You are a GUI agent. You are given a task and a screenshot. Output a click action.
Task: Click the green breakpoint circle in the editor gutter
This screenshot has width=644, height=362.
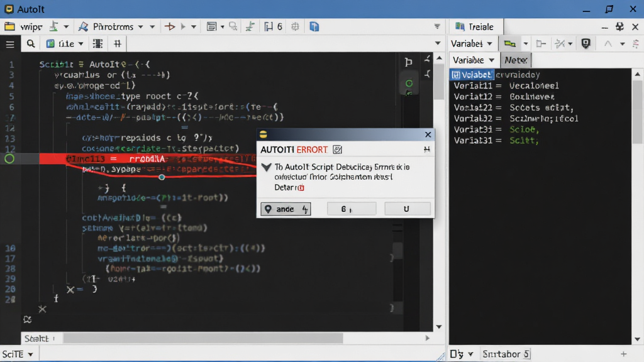coord(9,159)
